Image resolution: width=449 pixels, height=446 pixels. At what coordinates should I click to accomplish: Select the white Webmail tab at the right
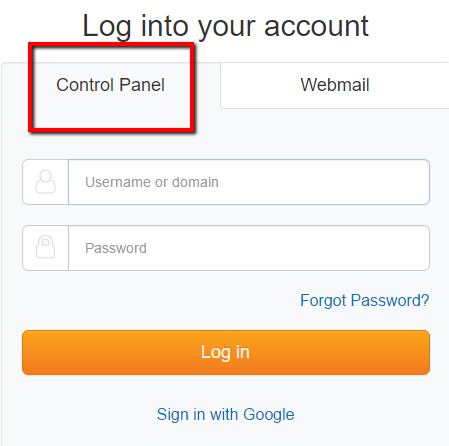(x=335, y=85)
